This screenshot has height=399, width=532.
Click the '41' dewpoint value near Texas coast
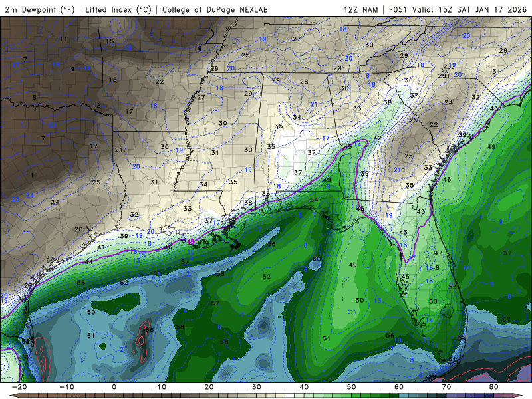pos(101,247)
